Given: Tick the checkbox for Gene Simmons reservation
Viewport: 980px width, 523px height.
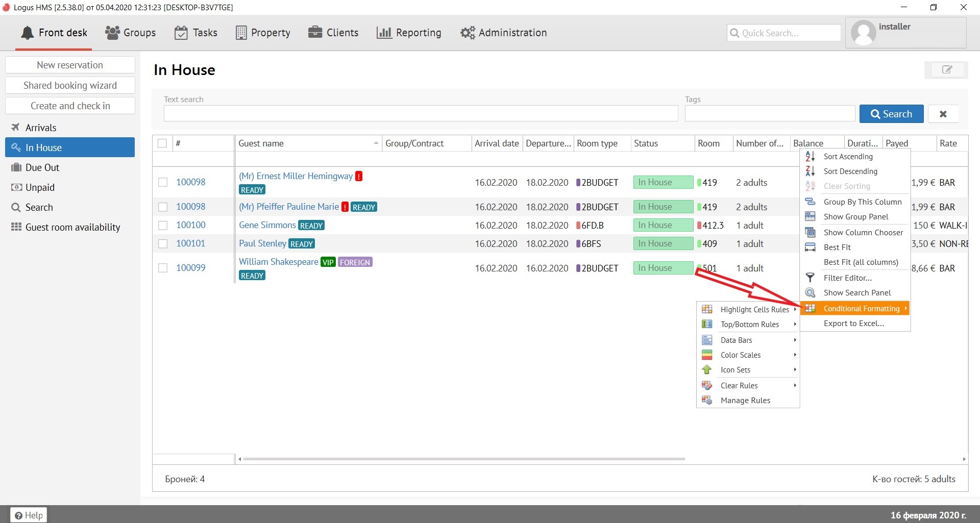Looking at the screenshot, I should pos(163,225).
